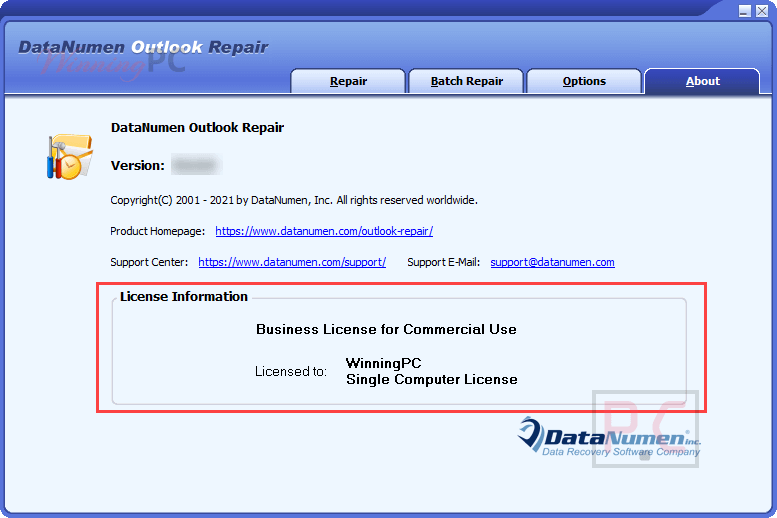Click the WinningPC licensee name

pos(384,363)
